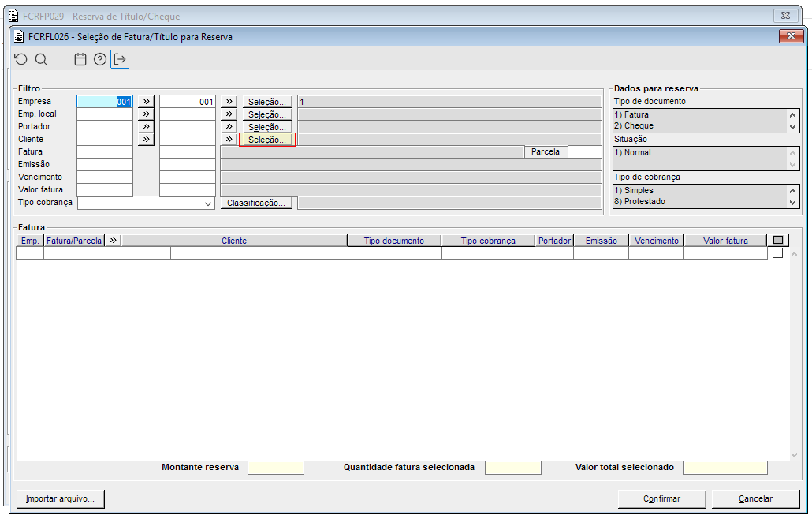Open the calendar toolbar icon
The image size is (812, 519).
80,59
